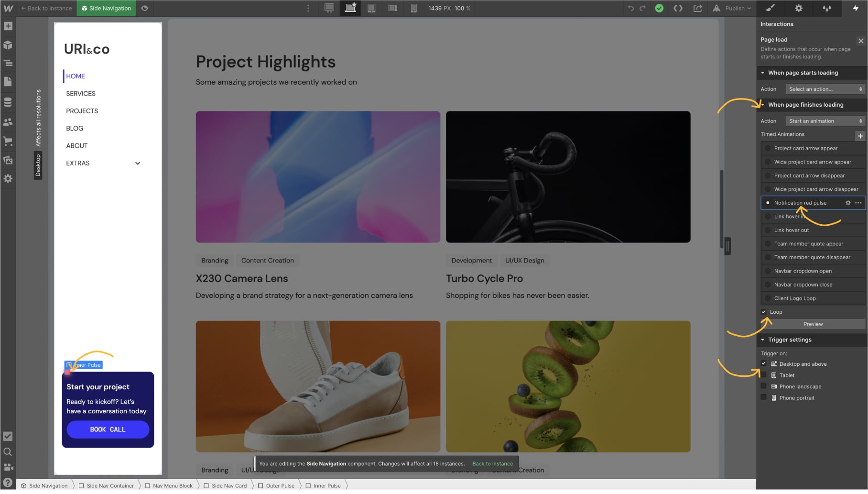Collapse When page finishes loading section
This screenshot has height=494, width=868.
pyautogui.click(x=762, y=105)
